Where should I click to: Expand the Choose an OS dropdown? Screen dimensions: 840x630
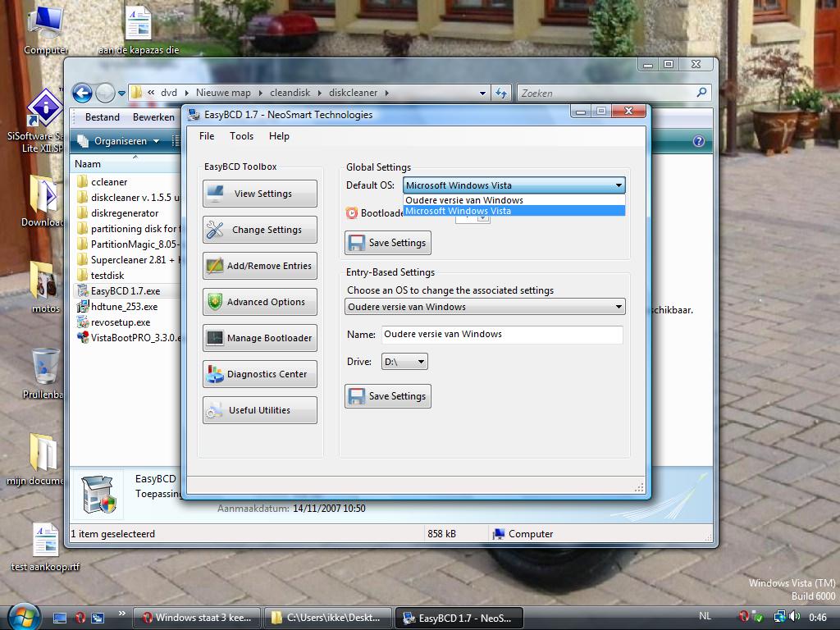tap(619, 307)
